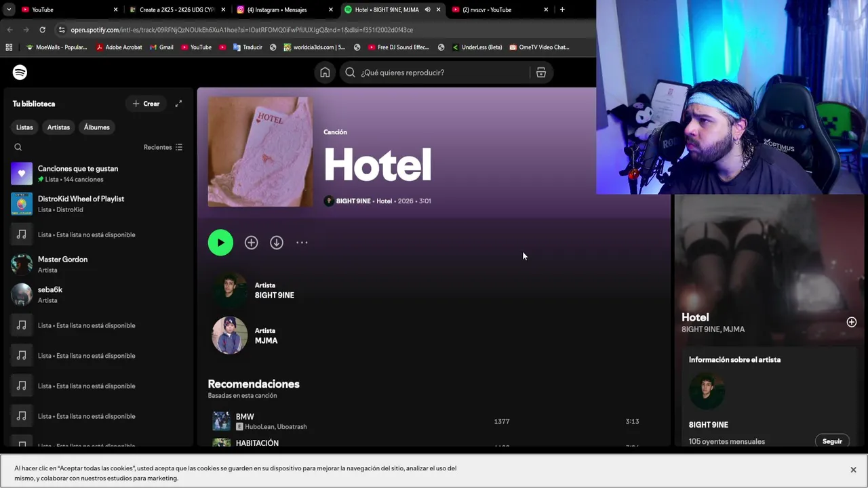
Task: Expand library with the double-arrow icon
Action: (178, 104)
